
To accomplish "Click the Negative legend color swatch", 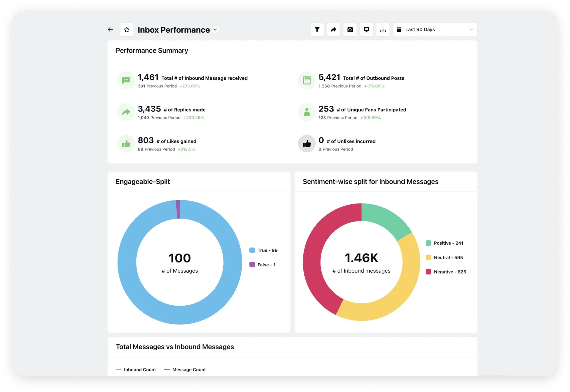I will [x=428, y=272].
